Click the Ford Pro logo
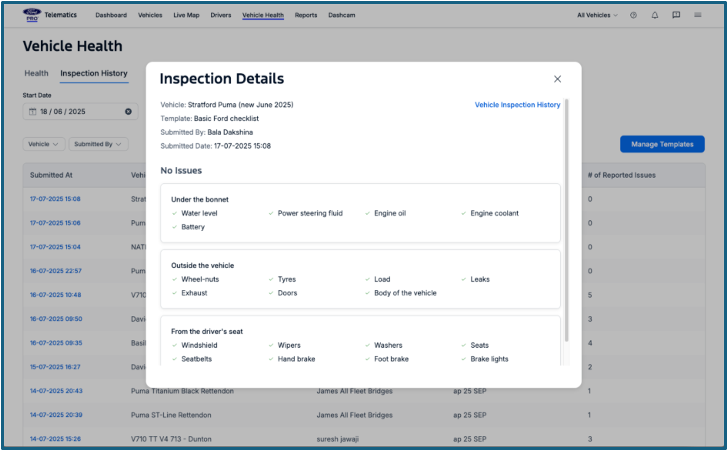 coord(32,15)
